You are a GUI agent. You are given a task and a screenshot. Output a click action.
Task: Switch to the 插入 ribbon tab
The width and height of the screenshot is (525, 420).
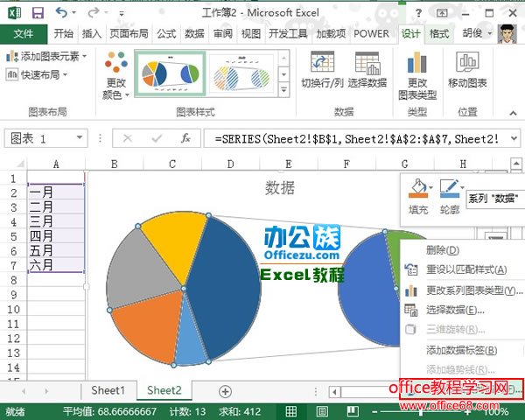[x=91, y=33]
